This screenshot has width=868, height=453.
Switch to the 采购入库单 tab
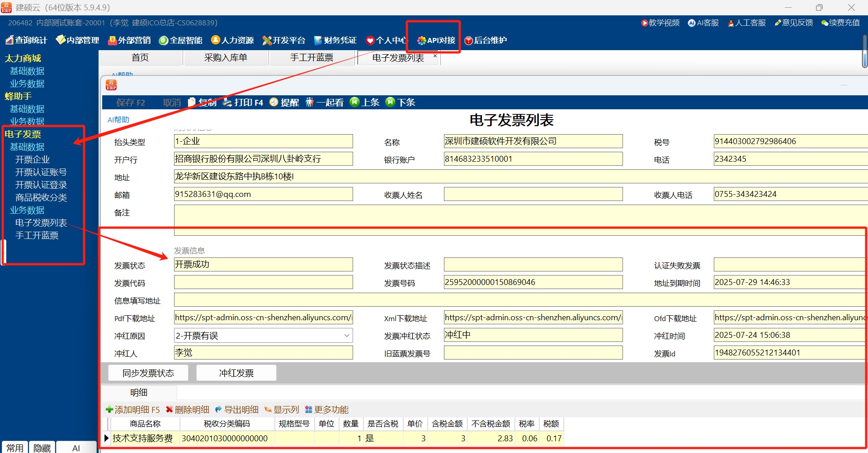point(225,58)
